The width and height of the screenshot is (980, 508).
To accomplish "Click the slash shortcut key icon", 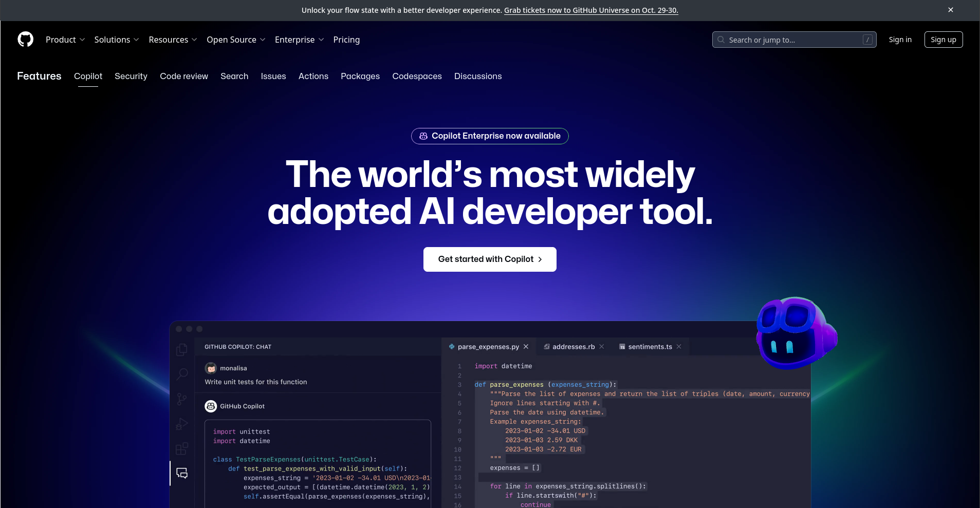I will coord(868,40).
